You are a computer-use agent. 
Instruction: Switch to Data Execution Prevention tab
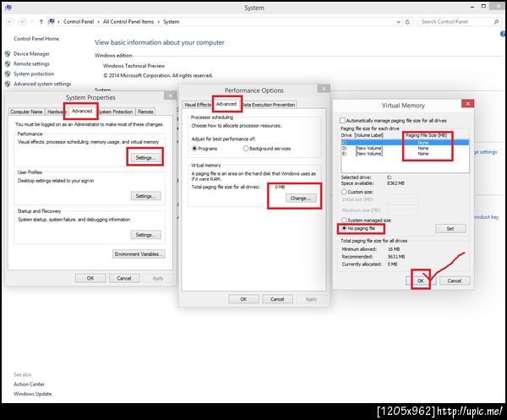click(x=269, y=105)
